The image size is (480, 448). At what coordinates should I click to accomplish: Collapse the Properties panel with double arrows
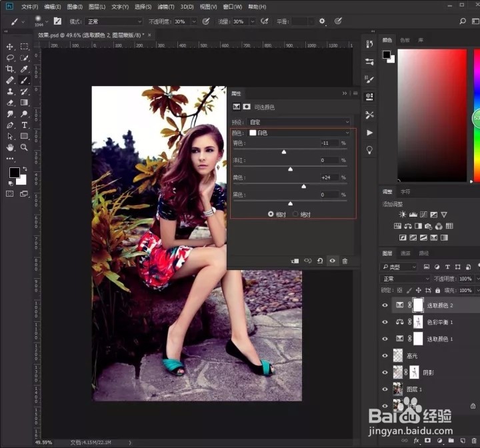click(345, 93)
